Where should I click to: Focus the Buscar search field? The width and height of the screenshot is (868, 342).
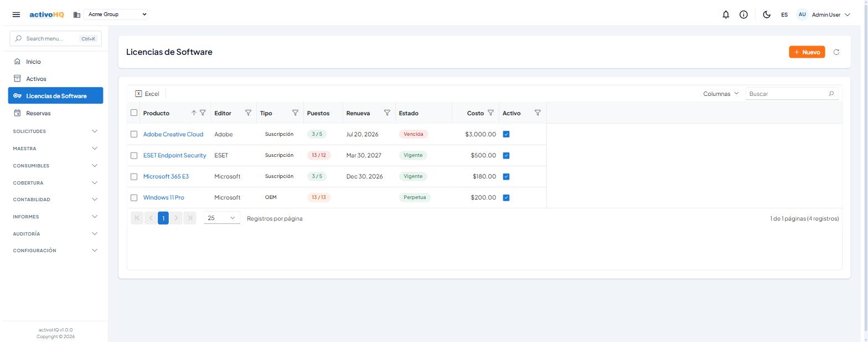tap(792, 94)
